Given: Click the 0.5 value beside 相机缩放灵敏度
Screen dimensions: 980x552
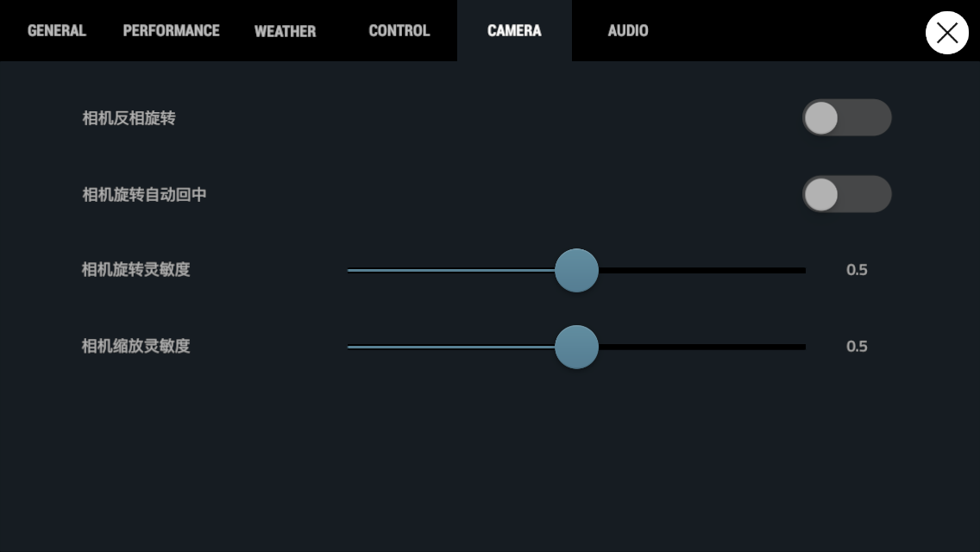Looking at the screenshot, I should (x=857, y=347).
